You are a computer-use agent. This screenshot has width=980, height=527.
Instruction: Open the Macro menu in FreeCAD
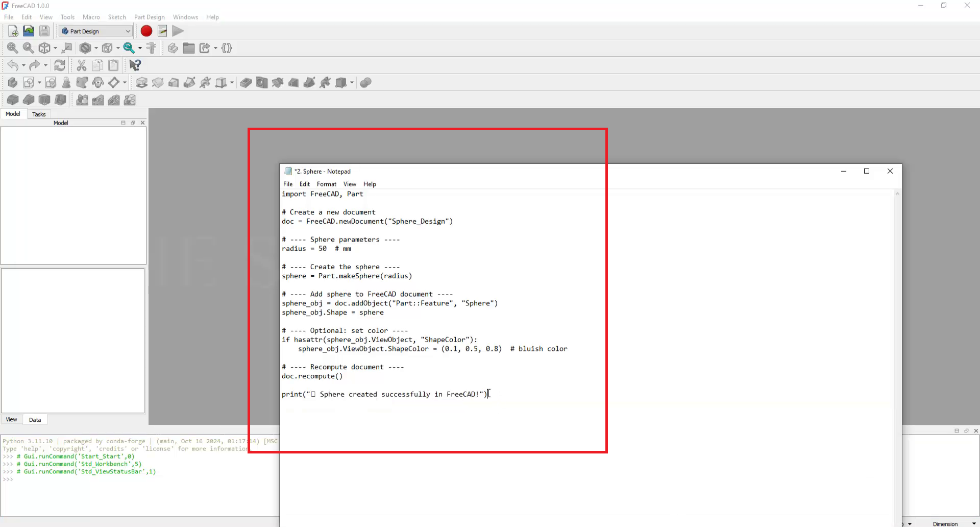[x=91, y=17]
